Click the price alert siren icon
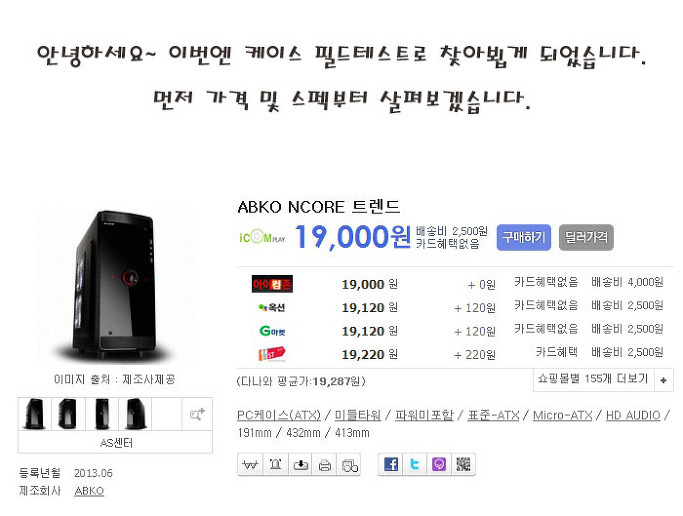Viewport: 683px width, 516px height. [275, 465]
